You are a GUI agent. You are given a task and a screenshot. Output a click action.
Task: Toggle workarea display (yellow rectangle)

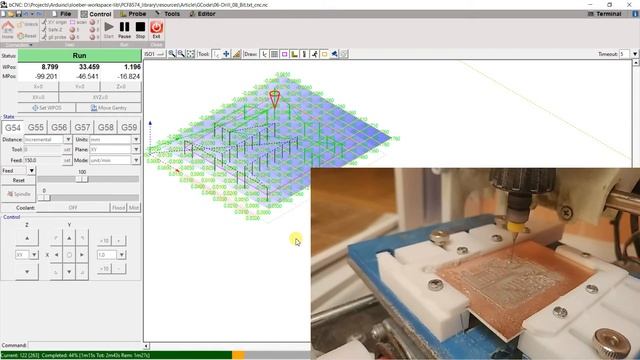click(x=324, y=54)
